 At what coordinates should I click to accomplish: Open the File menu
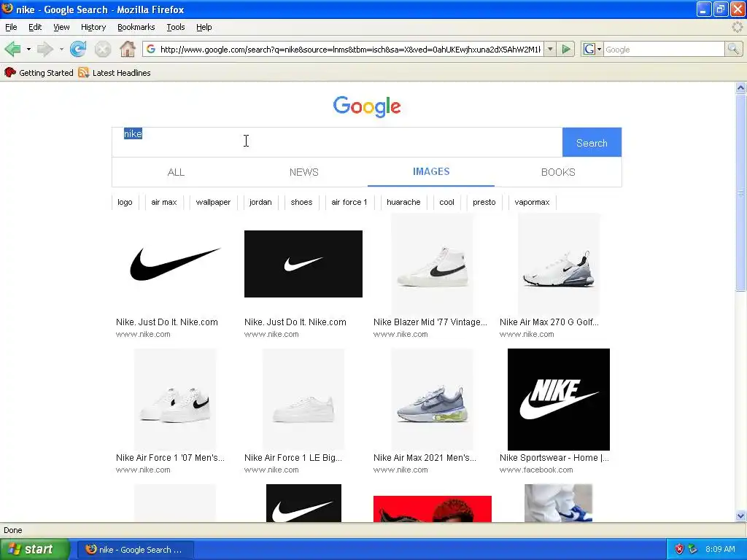pyautogui.click(x=11, y=27)
